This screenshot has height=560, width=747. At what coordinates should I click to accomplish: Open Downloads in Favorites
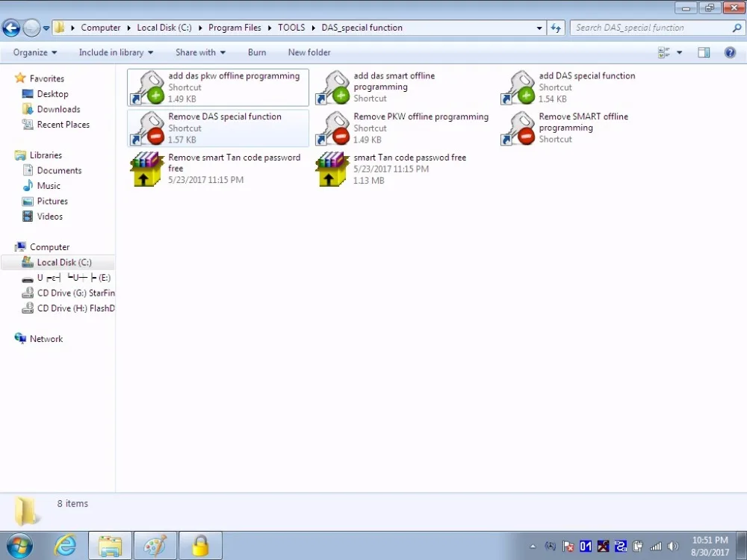click(58, 109)
